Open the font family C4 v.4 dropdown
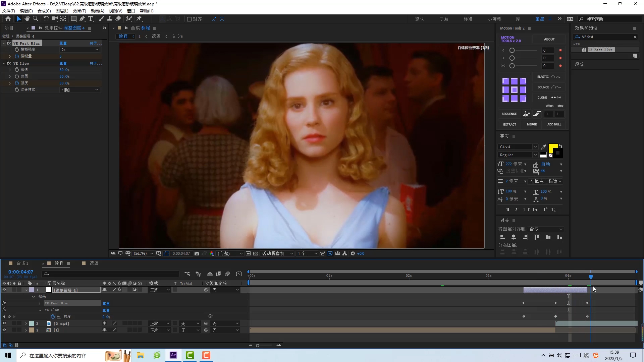The width and height of the screenshot is (644, 362). pos(518,147)
